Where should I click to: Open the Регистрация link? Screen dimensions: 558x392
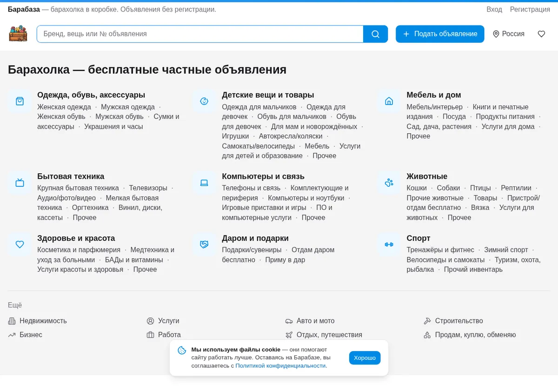tap(530, 9)
